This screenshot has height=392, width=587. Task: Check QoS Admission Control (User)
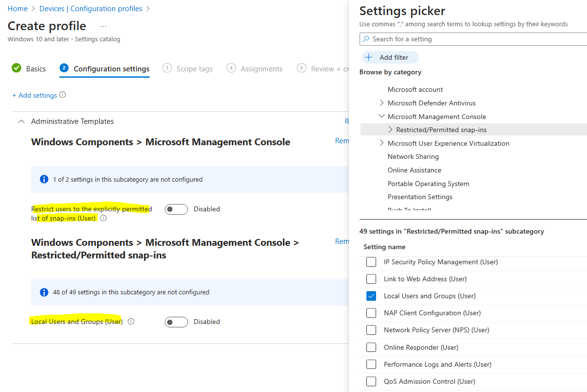click(x=371, y=381)
